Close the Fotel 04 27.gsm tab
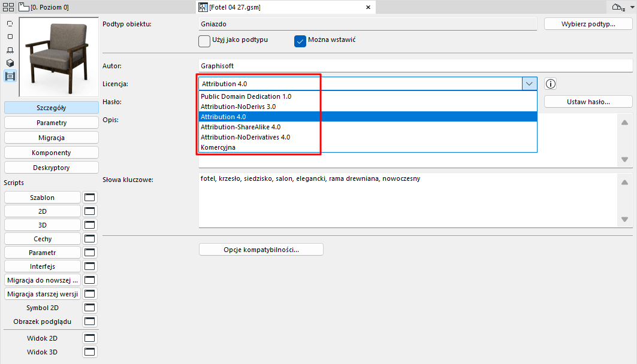This screenshot has height=364, width=637. [368, 7]
